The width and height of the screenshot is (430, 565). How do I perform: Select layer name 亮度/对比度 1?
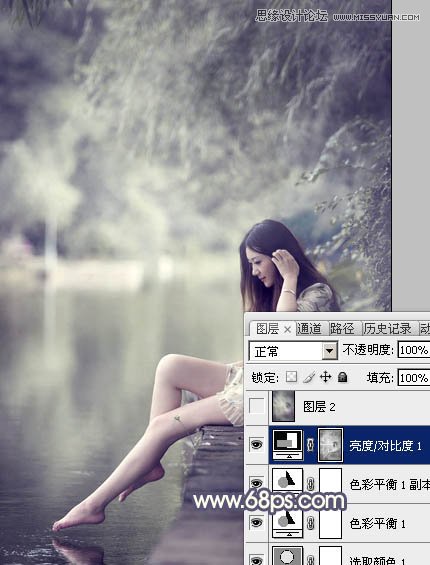click(x=385, y=446)
